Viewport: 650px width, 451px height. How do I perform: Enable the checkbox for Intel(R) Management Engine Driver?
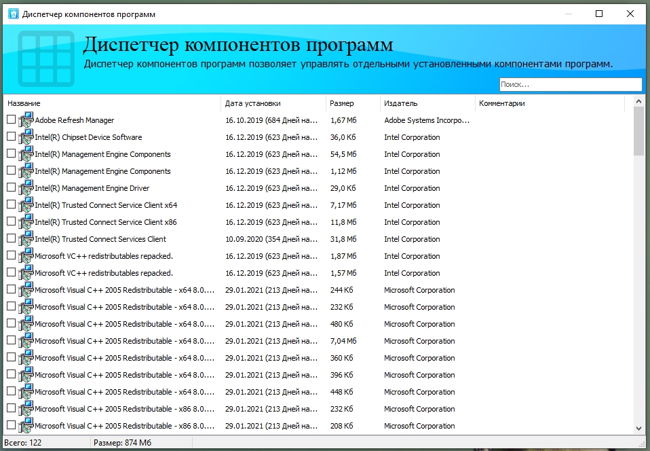click(x=11, y=188)
